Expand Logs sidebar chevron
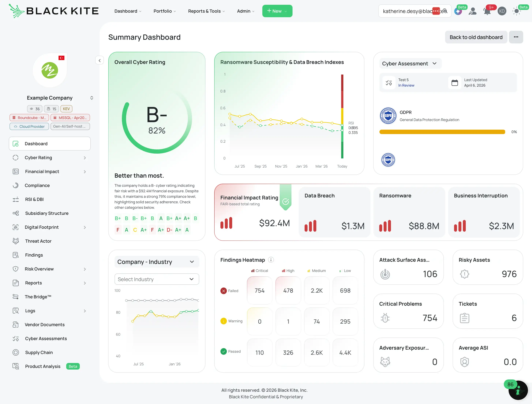532x404 pixels. pyautogui.click(x=85, y=311)
